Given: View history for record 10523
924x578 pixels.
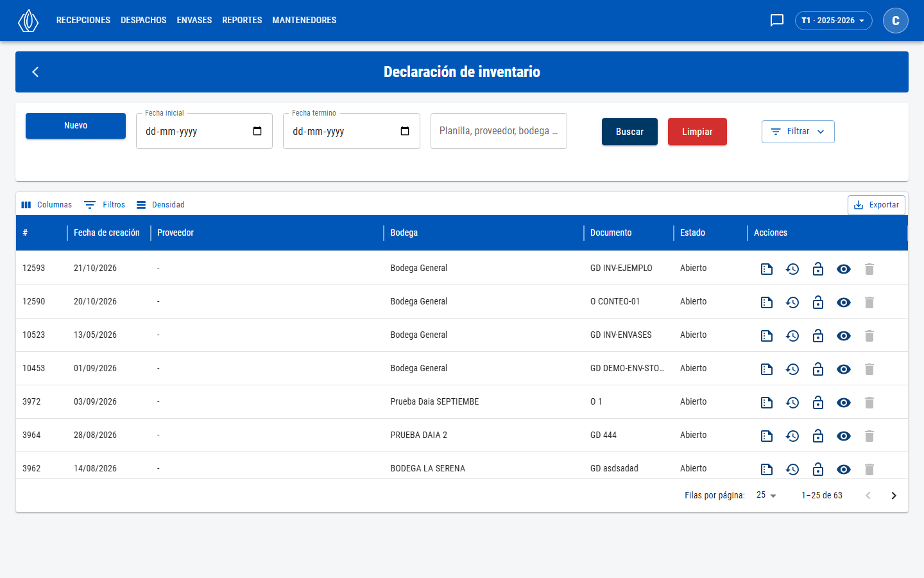Looking at the screenshot, I should 792,336.
